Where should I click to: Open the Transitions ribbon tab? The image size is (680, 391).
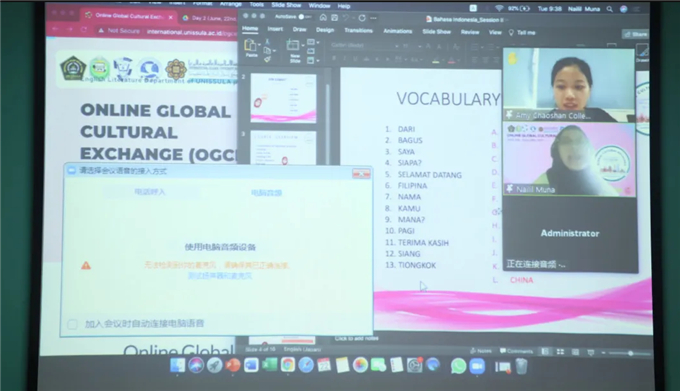click(x=358, y=30)
